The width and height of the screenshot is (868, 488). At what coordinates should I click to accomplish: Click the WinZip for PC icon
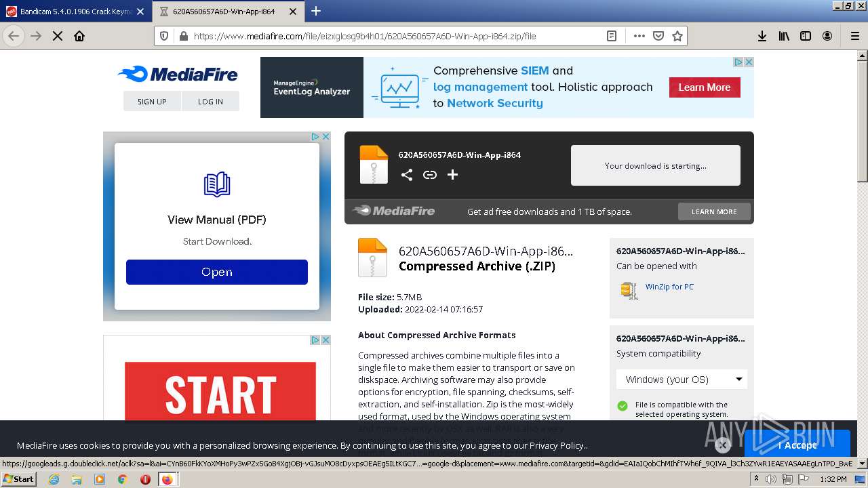629,290
